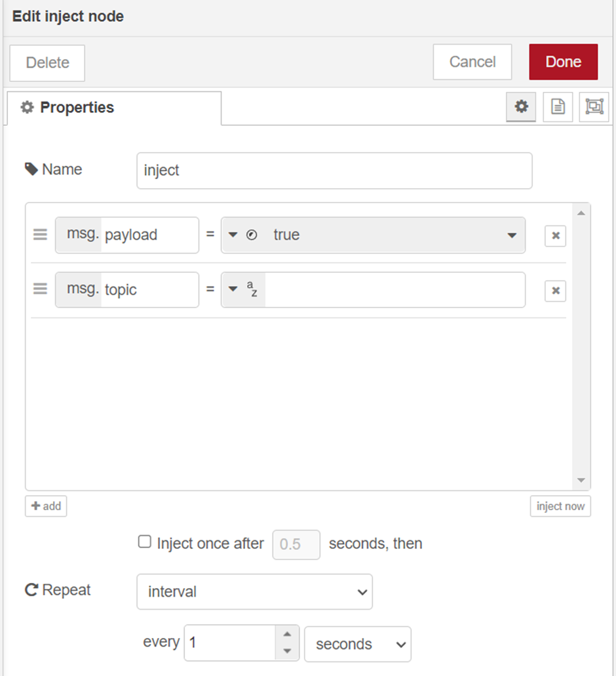The image size is (616, 676).
Task: Click property list scrollbar up arrow
Action: (x=581, y=213)
